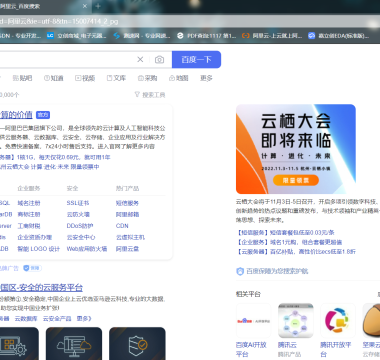The image size is (380, 360).
Task: Open the security shield checkmark card image
Action: point(137,344)
